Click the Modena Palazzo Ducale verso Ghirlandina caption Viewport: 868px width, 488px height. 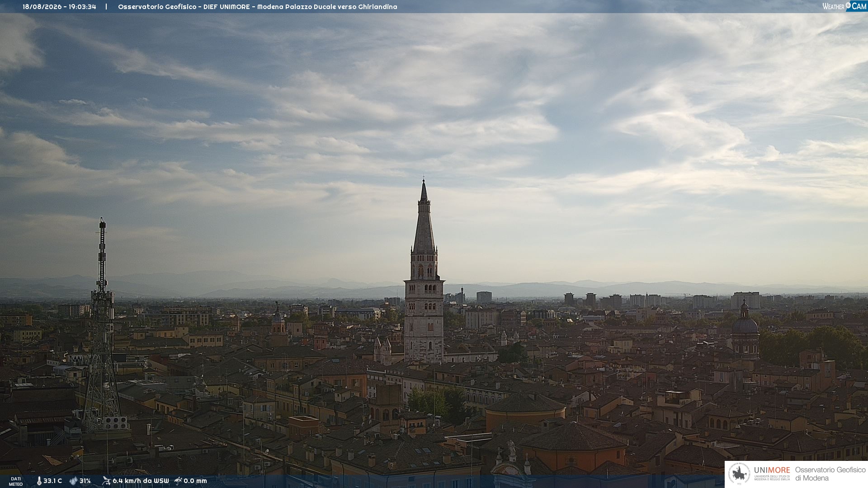(327, 7)
